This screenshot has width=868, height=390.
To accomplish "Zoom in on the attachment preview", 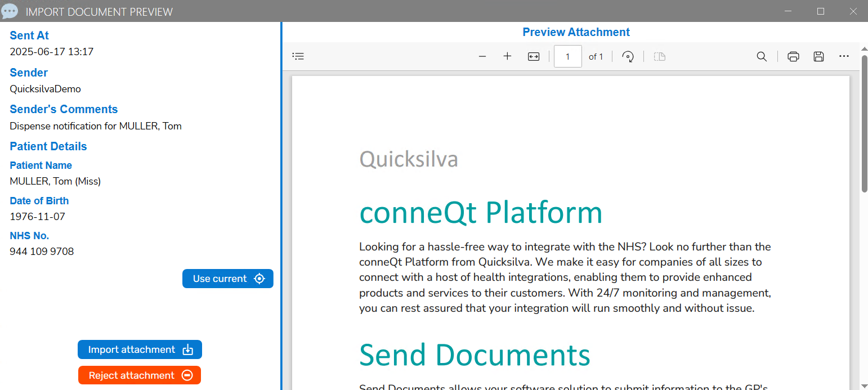I will pyautogui.click(x=507, y=56).
